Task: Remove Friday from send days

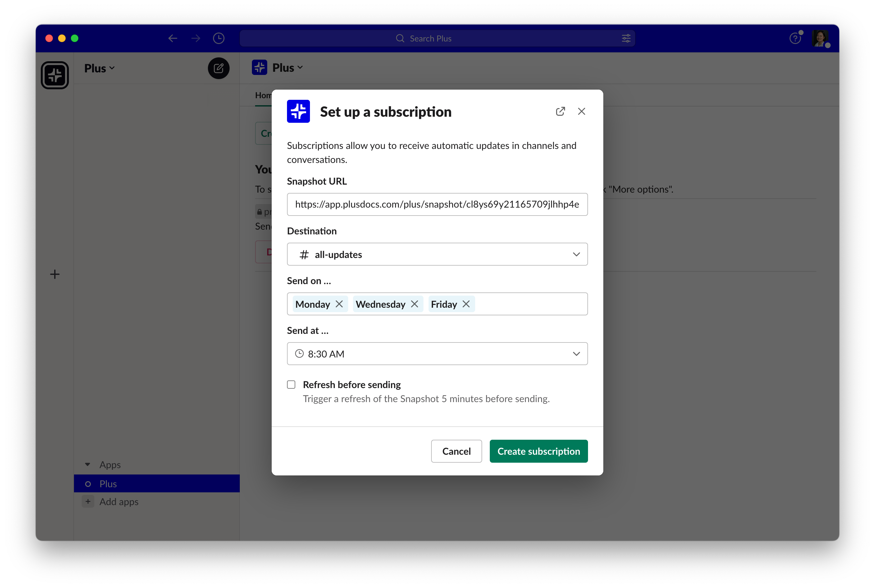Action: 466,304
